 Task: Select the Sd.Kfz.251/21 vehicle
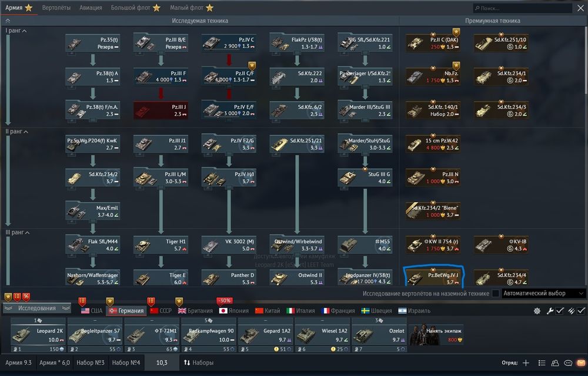(x=297, y=144)
